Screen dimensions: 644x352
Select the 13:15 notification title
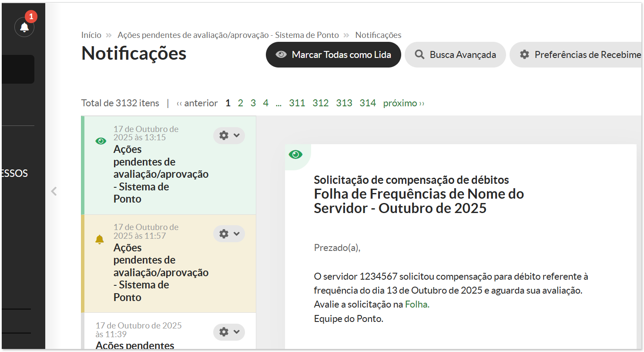(x=161, y=174)
